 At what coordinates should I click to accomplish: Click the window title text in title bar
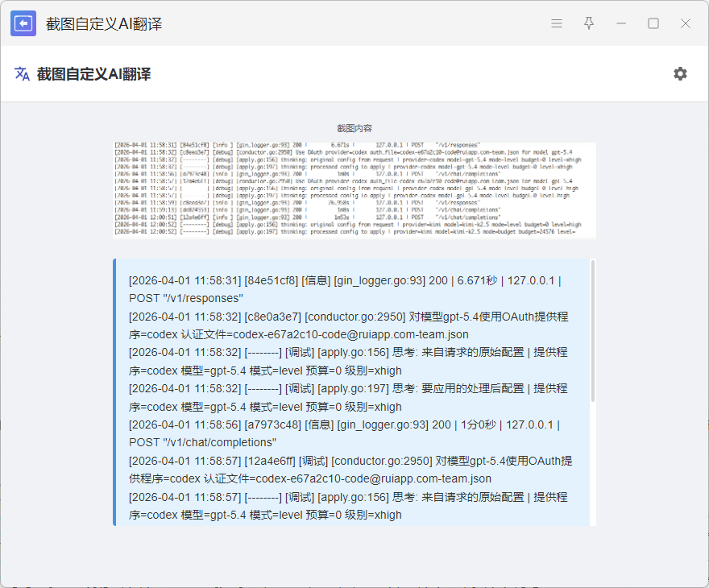[x=104, y=24]
